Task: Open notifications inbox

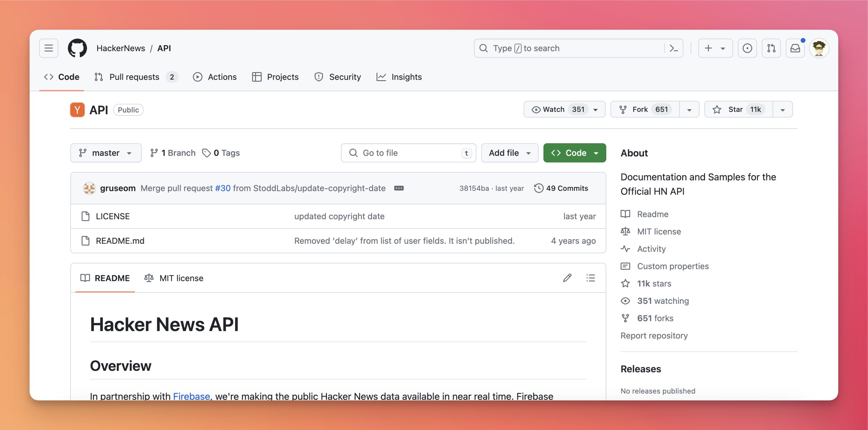Action: [x=795, y=48]
